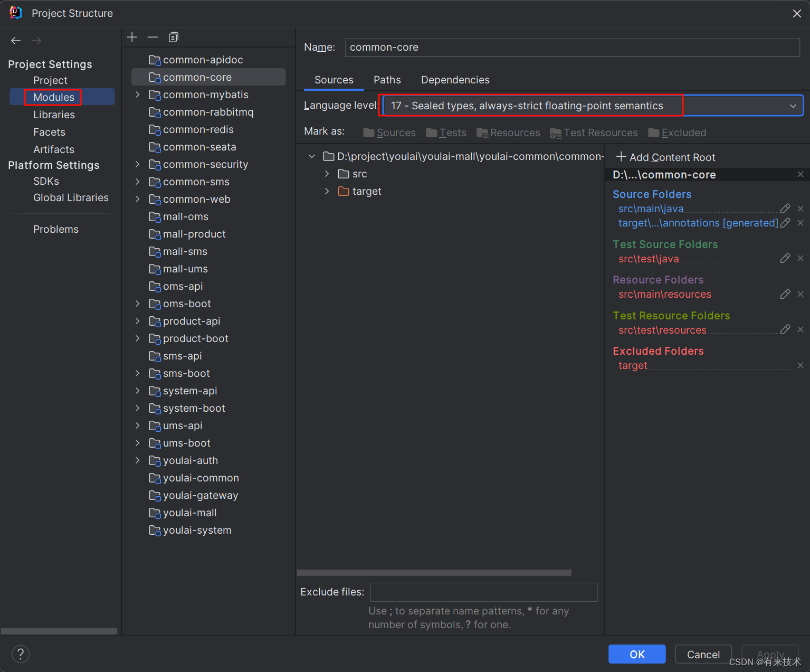The height and width of the screenshot is (672, 810).
Task: Edit properties of src\test\resources folder
Action: point(785,329)
